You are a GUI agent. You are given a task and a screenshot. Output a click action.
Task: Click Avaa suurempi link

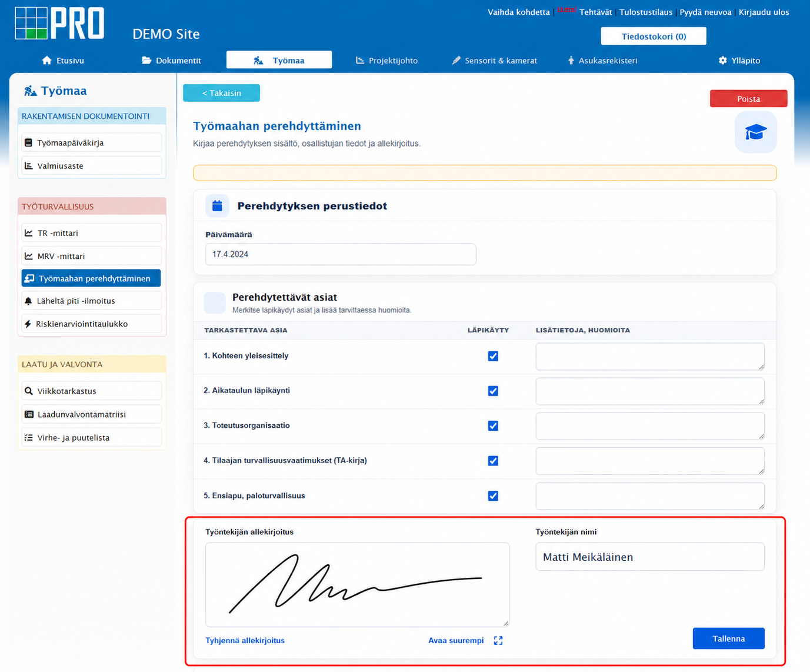[456, 640]
